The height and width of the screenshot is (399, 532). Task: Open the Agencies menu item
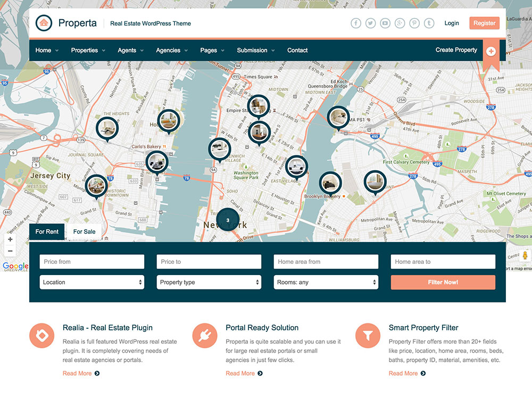[168, 50]
